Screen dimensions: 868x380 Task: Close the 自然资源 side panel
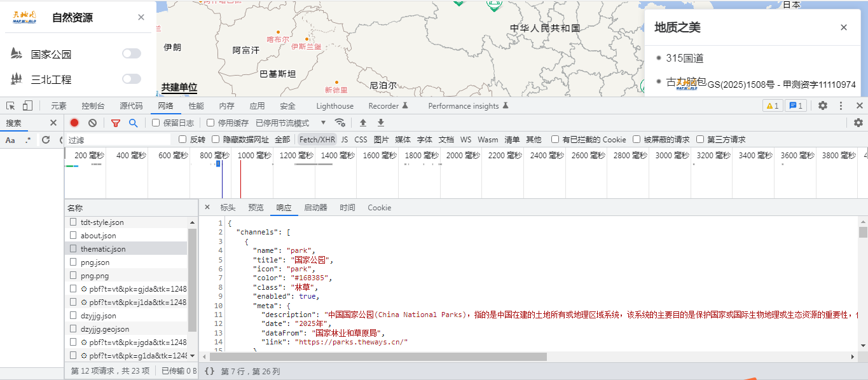pyautogui.click(x=141, y=18)
